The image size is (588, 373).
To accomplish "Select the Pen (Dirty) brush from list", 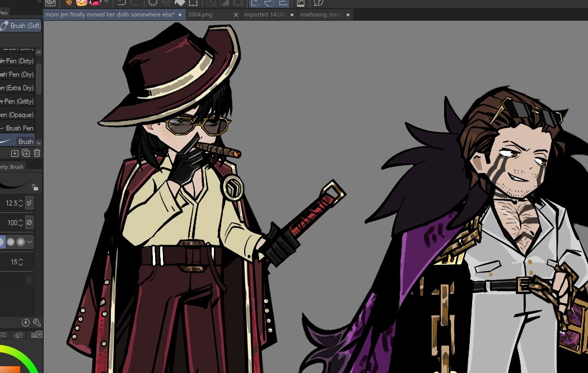I will (x=17, y=60).
